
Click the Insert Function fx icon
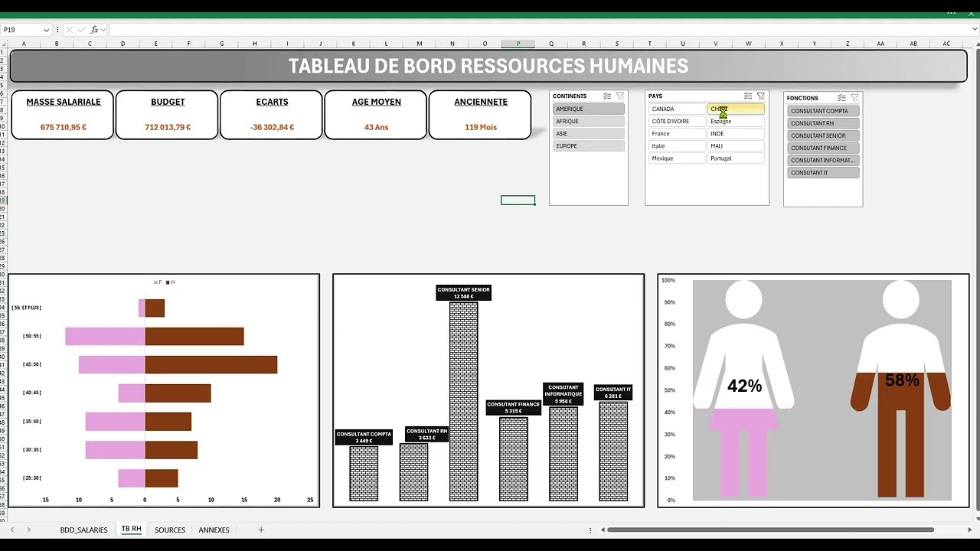pos(95,30)
